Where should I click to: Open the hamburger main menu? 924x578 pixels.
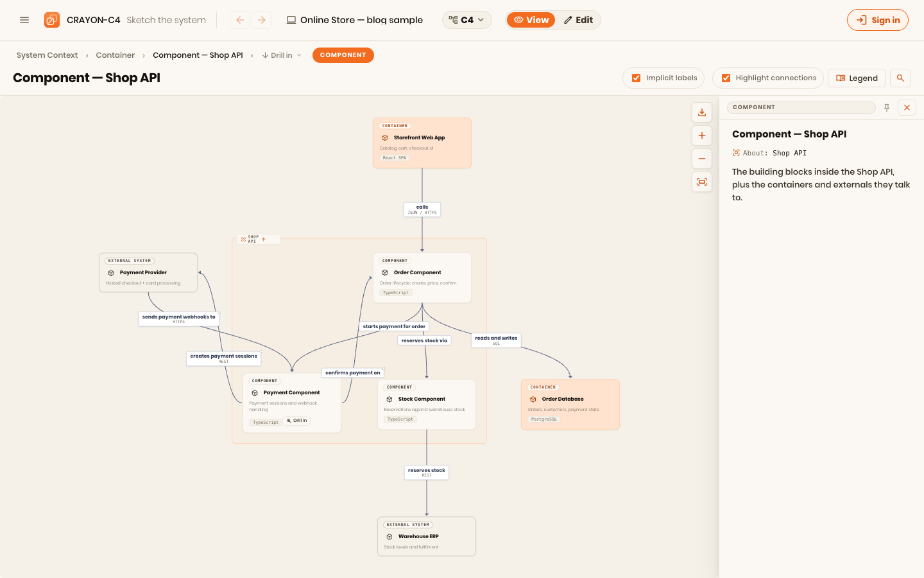[x=24, y=20]
